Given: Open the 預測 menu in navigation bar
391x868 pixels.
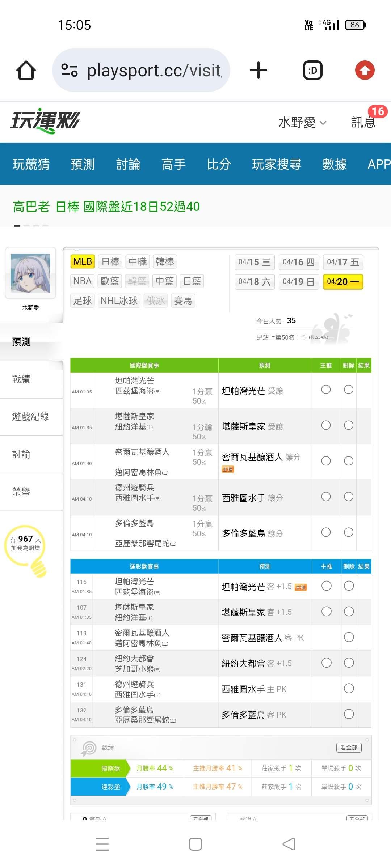Looking at the screenshot, I should coord(83,164).
